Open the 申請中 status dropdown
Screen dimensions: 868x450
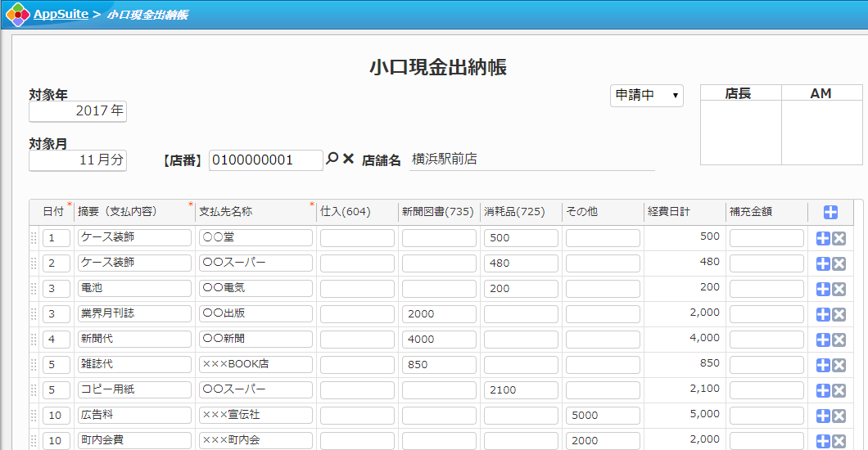(x=646, y=96)
